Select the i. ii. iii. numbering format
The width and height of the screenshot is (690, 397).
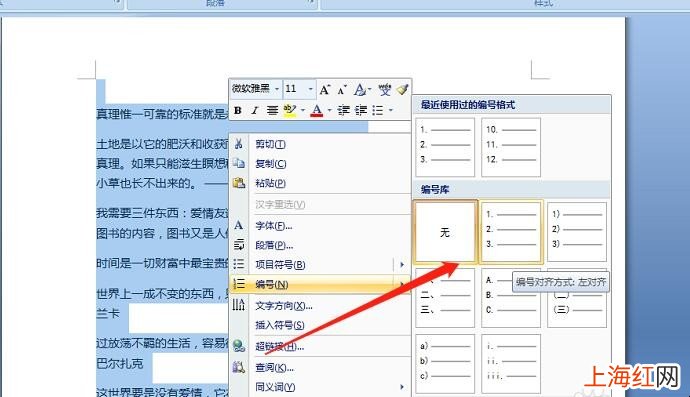(x=511, y=364)
